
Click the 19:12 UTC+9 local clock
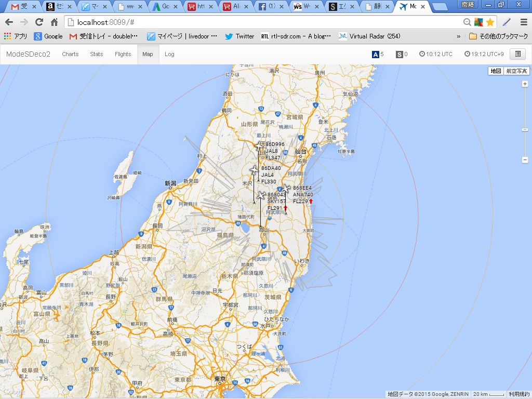484,54
